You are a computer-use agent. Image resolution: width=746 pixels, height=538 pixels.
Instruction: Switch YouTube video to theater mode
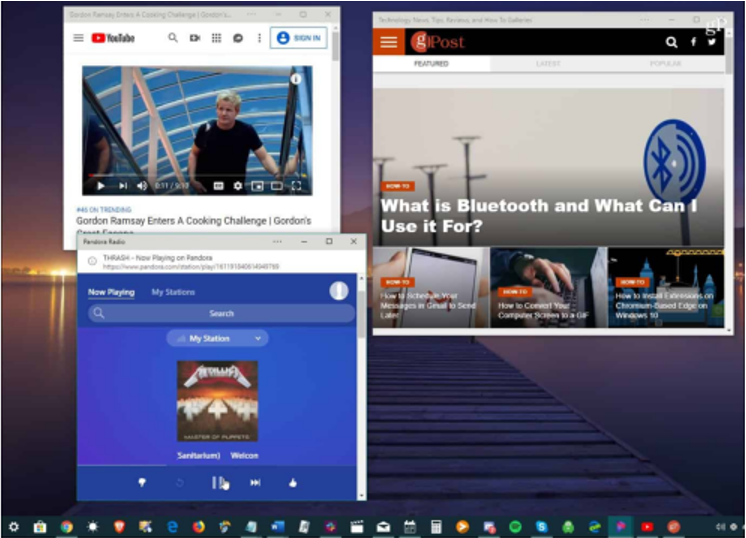click(x=277, y=186)
